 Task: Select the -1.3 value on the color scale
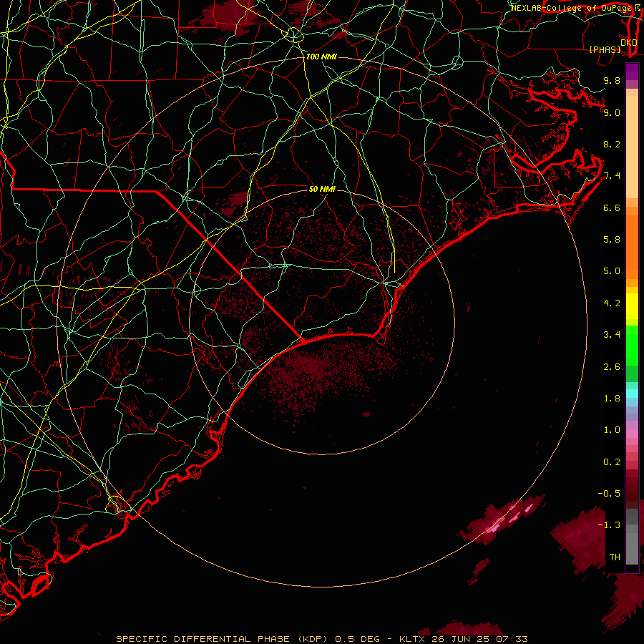pos(609,525)
